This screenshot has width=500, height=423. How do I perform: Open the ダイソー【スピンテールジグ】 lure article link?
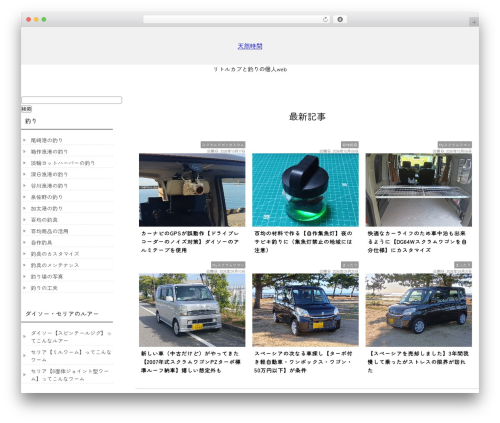pyautogui.click(x=71, y=337)
